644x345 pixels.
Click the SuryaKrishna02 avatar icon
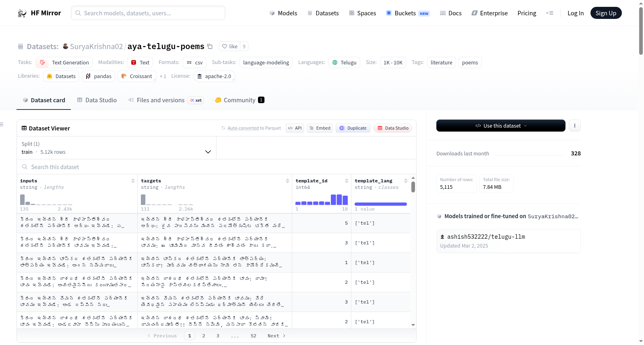[66, 46]
